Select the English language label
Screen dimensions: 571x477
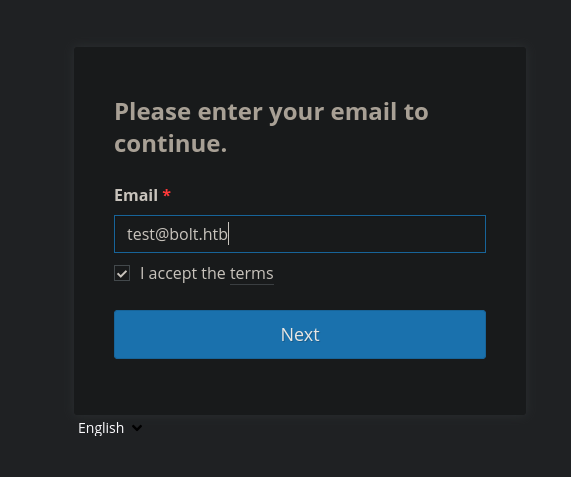coord(101,428)
